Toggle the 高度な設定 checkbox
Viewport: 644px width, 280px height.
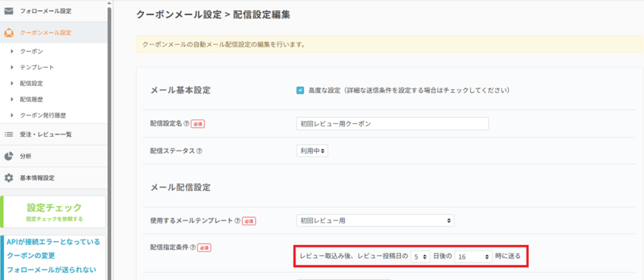point(300,90)
